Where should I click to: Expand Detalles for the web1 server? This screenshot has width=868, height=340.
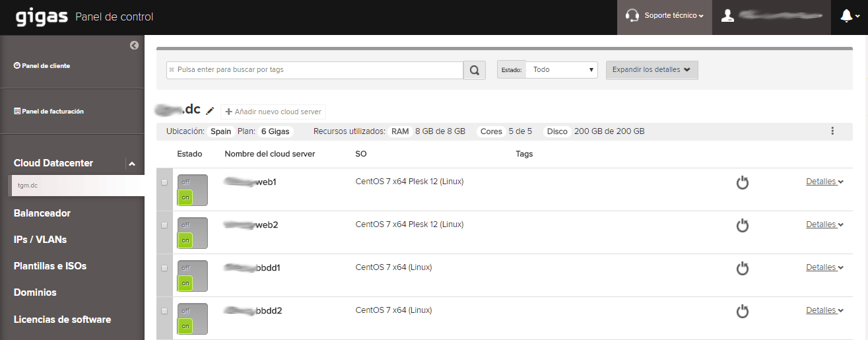824,182
